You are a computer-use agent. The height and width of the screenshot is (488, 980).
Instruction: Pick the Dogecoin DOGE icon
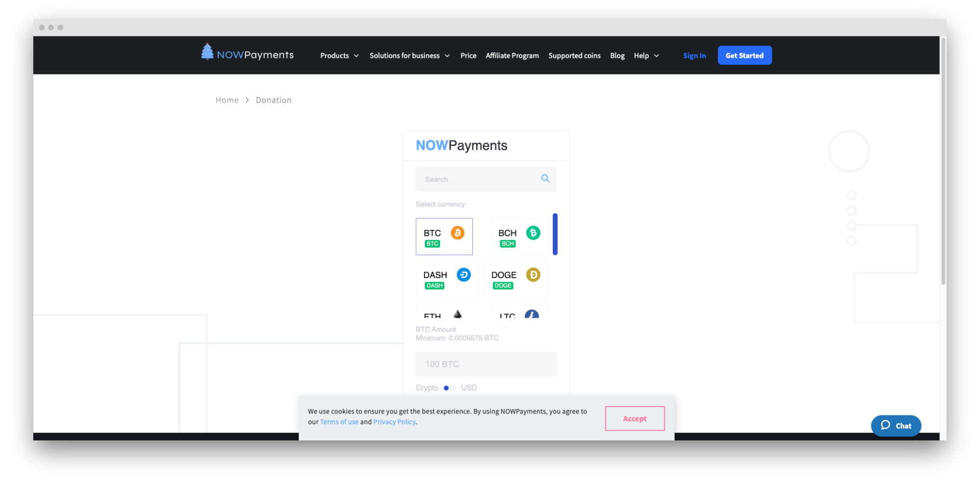533,275
